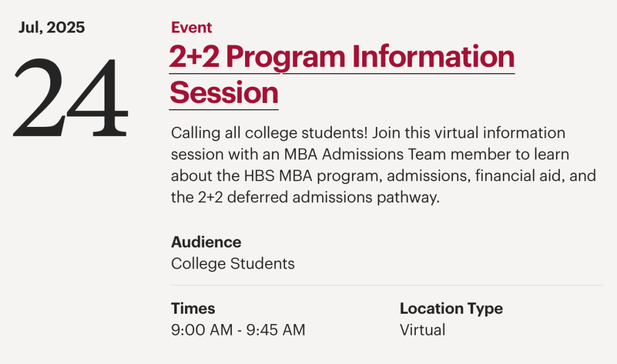Click MBA Admissions Team in the description
Screen dimensions: 617x364
click(365, 154)
